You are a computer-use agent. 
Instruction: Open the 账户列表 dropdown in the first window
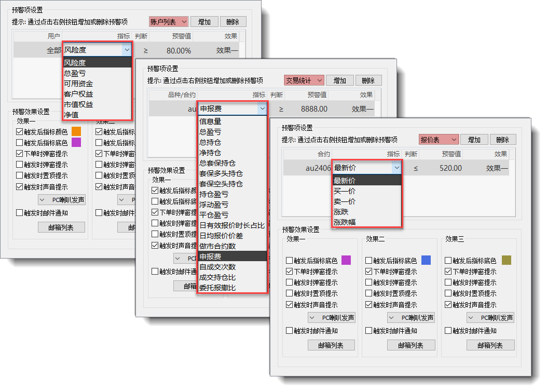coord(169,22)
